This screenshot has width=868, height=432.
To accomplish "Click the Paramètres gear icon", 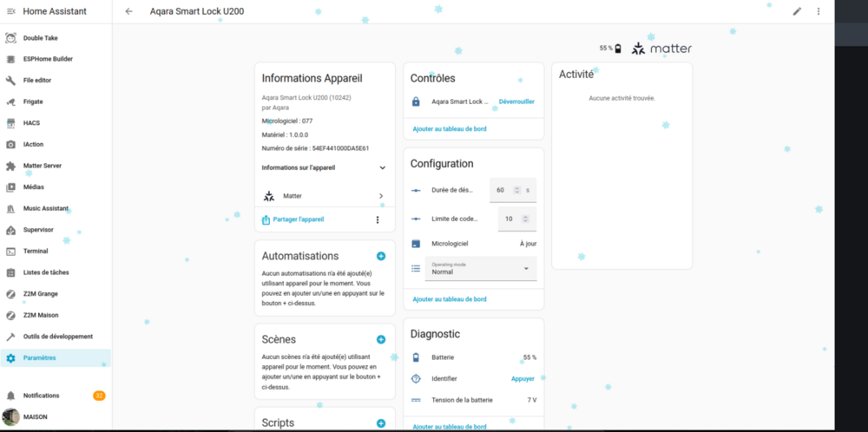I will pos(10,358).
